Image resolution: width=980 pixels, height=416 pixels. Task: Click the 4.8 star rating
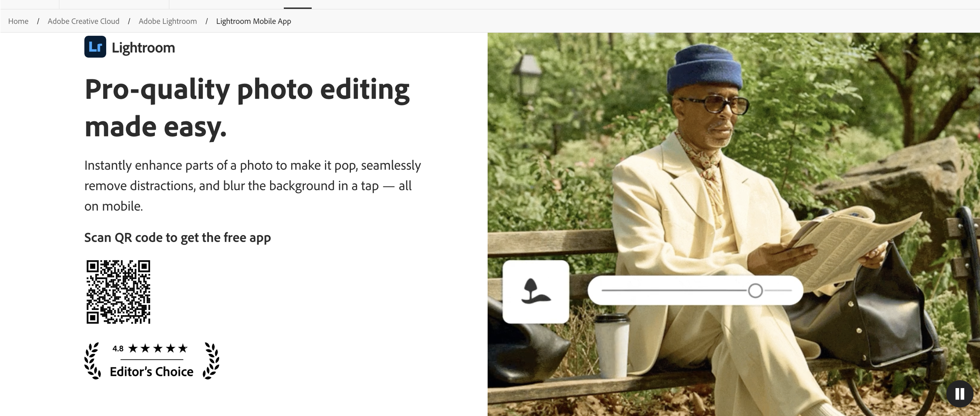click(150, 348)
